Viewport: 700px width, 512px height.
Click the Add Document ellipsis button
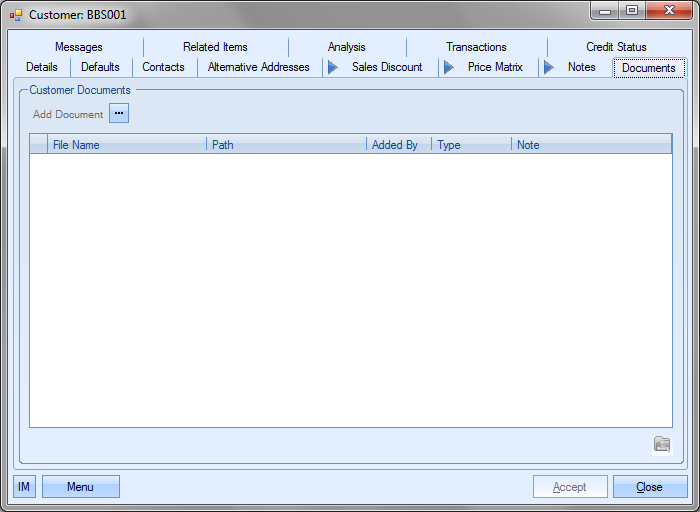tap(119, 114)
